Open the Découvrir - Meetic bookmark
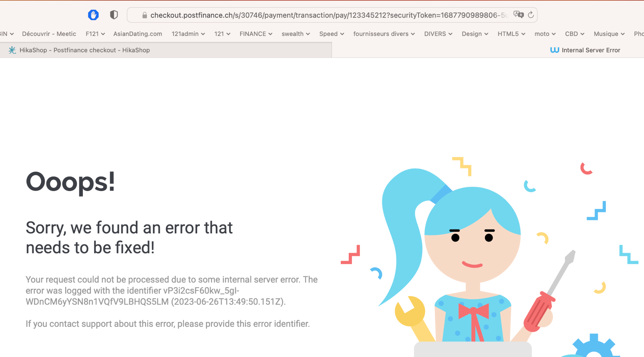 click(49, 34)
